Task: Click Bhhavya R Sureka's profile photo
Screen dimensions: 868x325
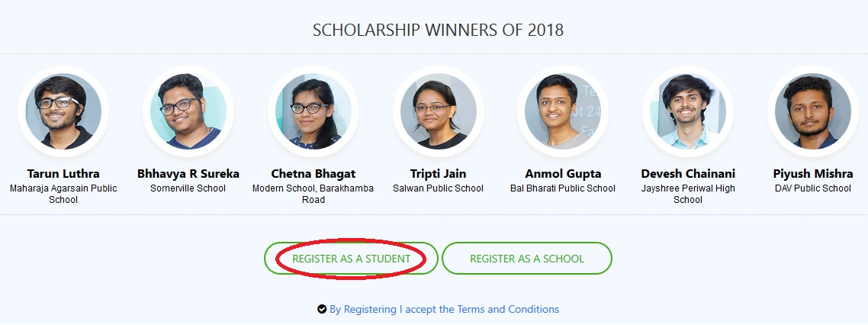Action: (188, 111)
